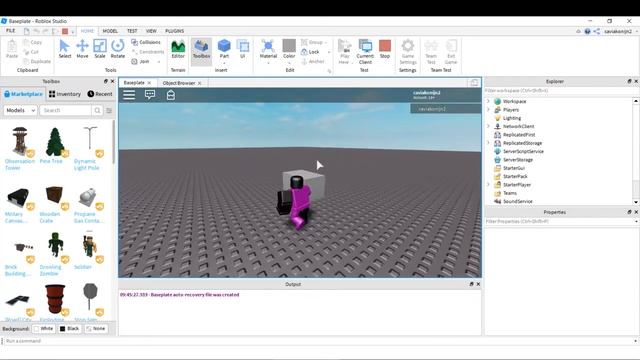
Task: Switch to the TEST ribbon tab
Action: pos(132,31)
